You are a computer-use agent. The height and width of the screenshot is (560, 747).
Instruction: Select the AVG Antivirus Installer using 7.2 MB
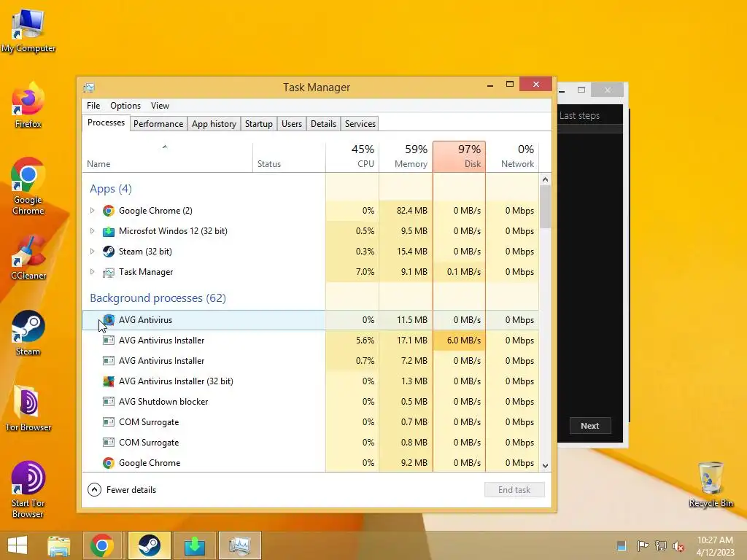311,361
